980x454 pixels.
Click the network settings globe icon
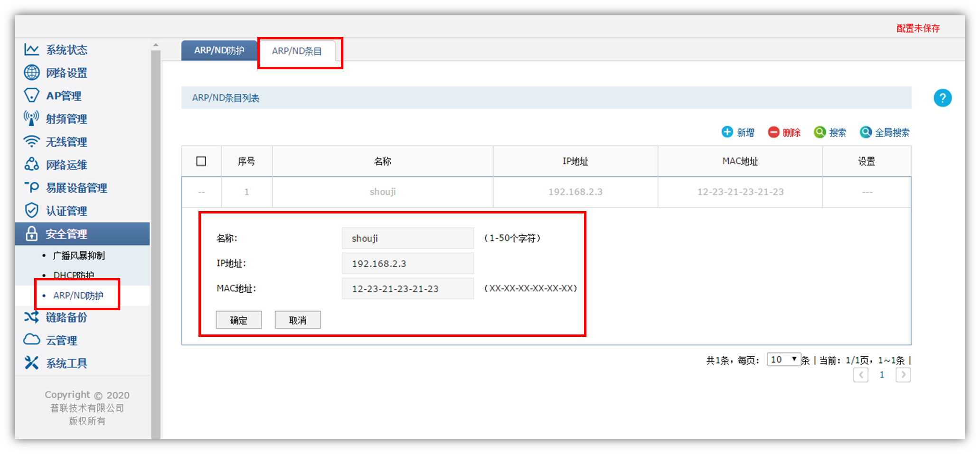(x=31, y=73)
